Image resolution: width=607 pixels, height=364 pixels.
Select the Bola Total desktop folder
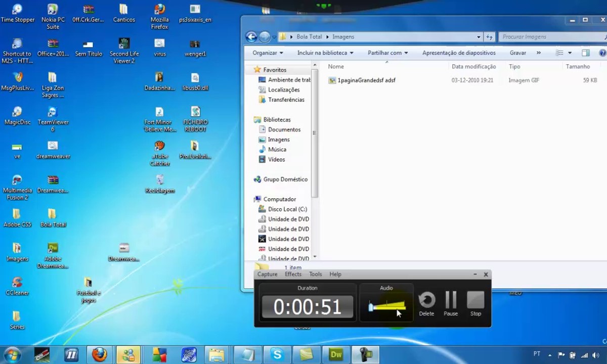click(53, 218)
